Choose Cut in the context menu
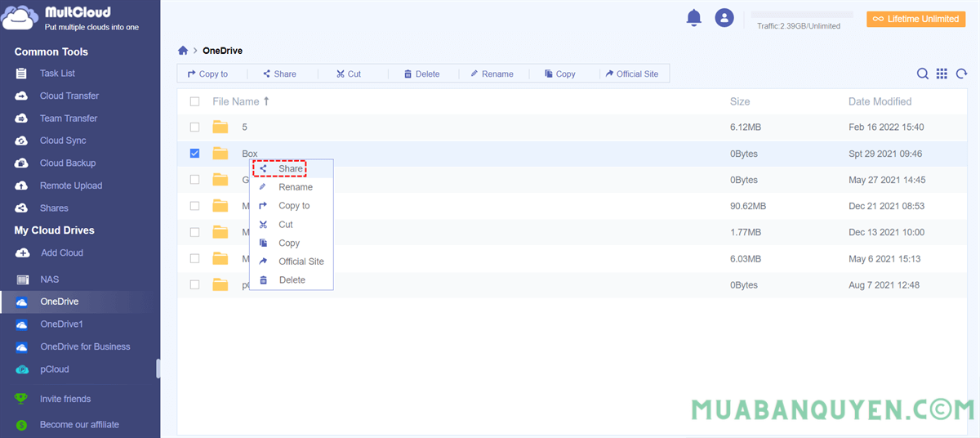980x438 pixels. (x=291, y=224)
